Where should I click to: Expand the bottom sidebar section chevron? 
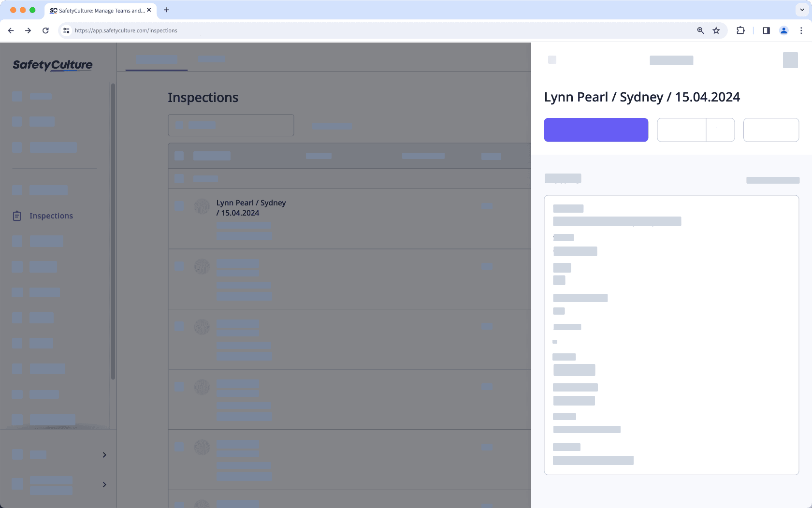click(104, 484)
